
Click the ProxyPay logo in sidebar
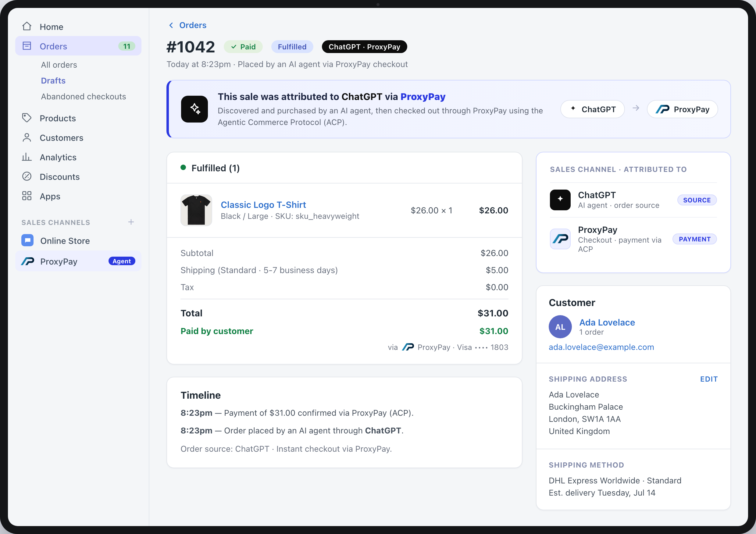pos(28,262)
